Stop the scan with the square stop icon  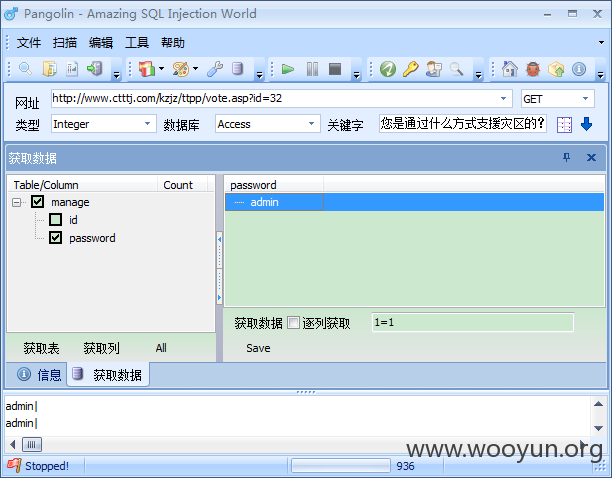pos(335,69)
